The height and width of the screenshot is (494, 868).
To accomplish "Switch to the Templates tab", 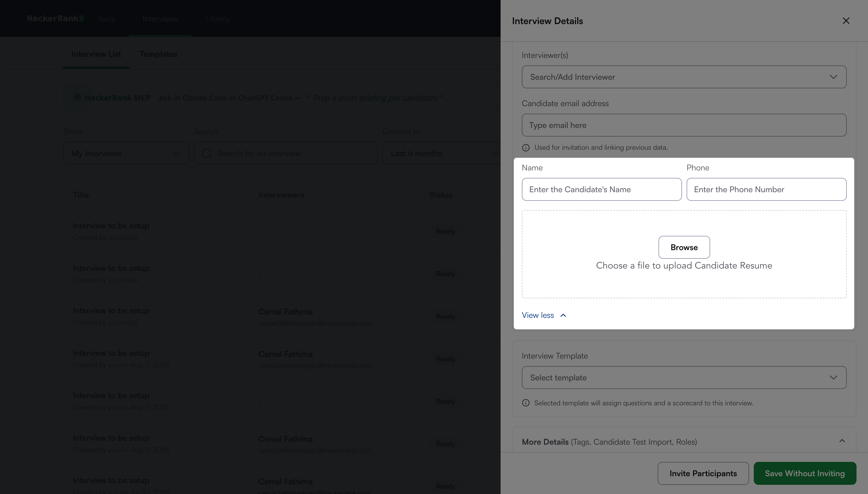I will point(158,54).
